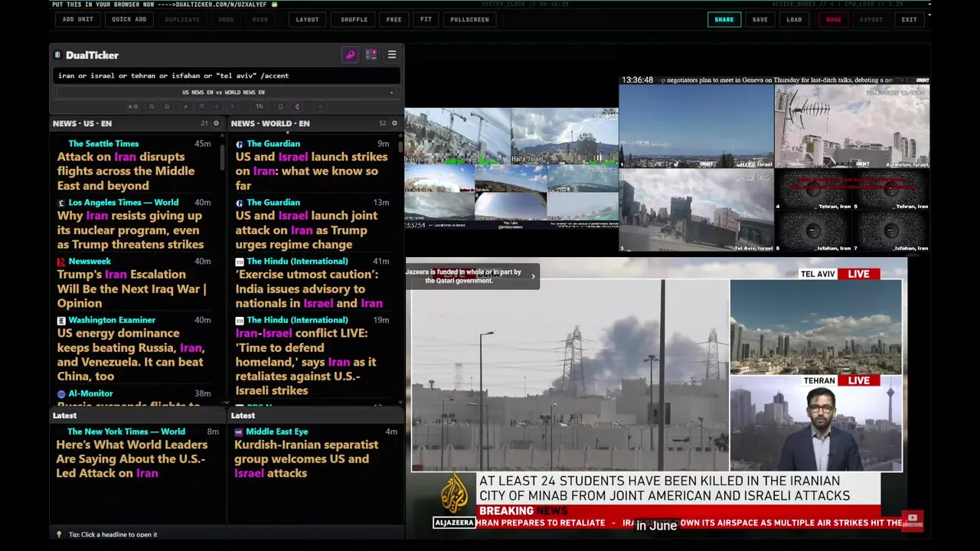The height and width of the screenshot is (551, 980).
Task: Click DUPLICATE in the top bar
Action: point(182,19)
